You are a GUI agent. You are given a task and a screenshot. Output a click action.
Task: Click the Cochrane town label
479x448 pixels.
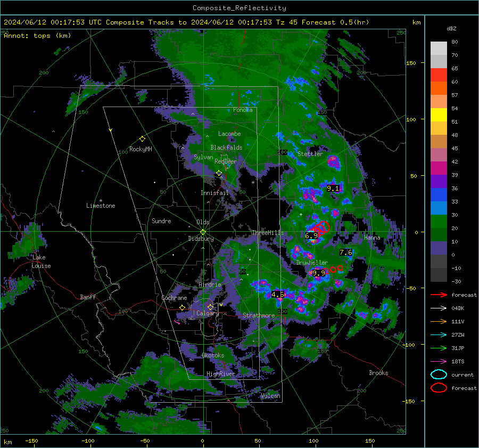pyautogui.click(x=174, y=298)
